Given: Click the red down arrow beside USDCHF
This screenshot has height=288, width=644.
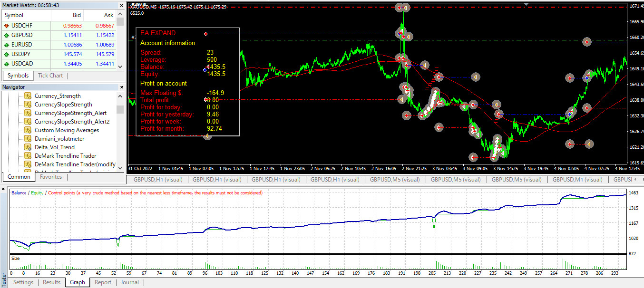Looking at the screenshot, I should 6,26.
